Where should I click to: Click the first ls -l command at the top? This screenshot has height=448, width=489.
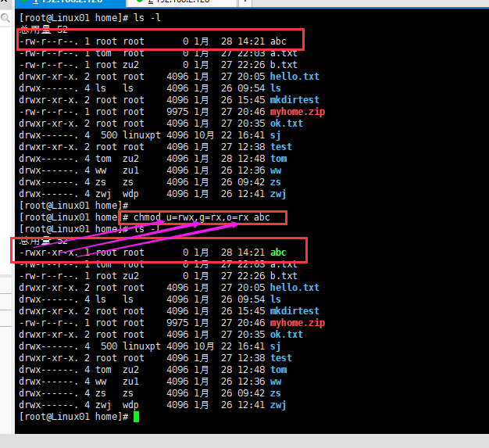[147, 18]
